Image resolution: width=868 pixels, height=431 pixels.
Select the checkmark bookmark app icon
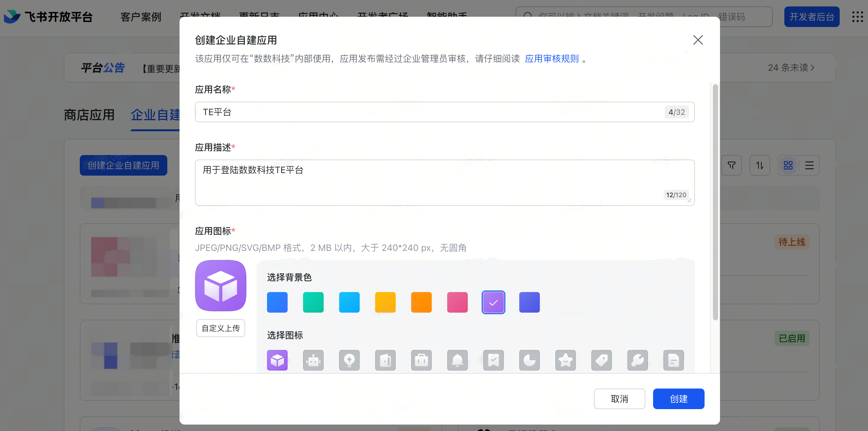tap(493, 360)
